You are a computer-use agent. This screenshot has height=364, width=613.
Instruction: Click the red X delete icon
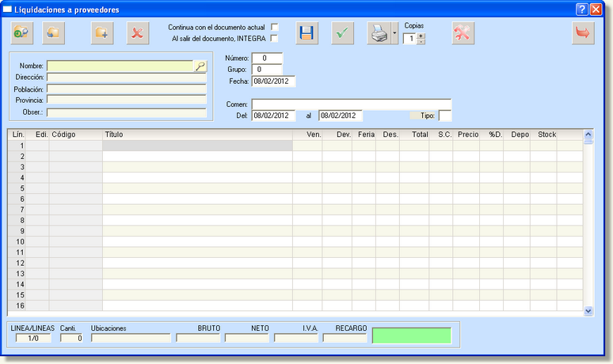[138, 33]
